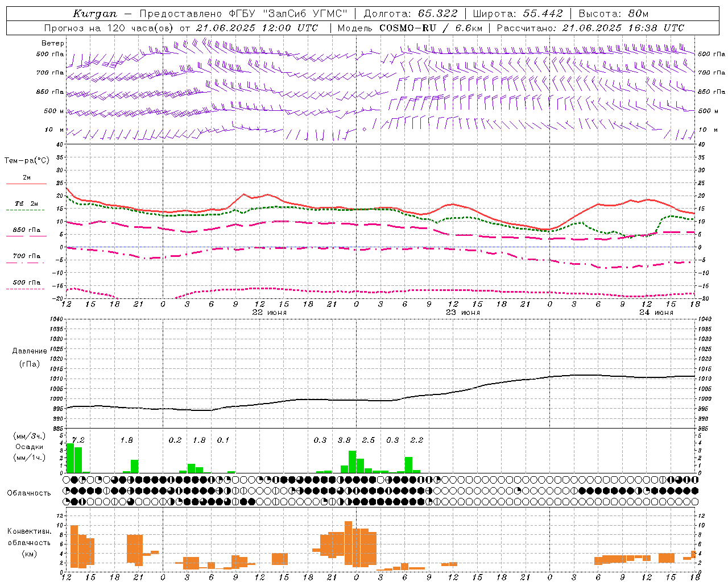Screen dimensions: 728x582
Task: Click the station name "Kurgan" in the title
Action: tap(96, 14)
